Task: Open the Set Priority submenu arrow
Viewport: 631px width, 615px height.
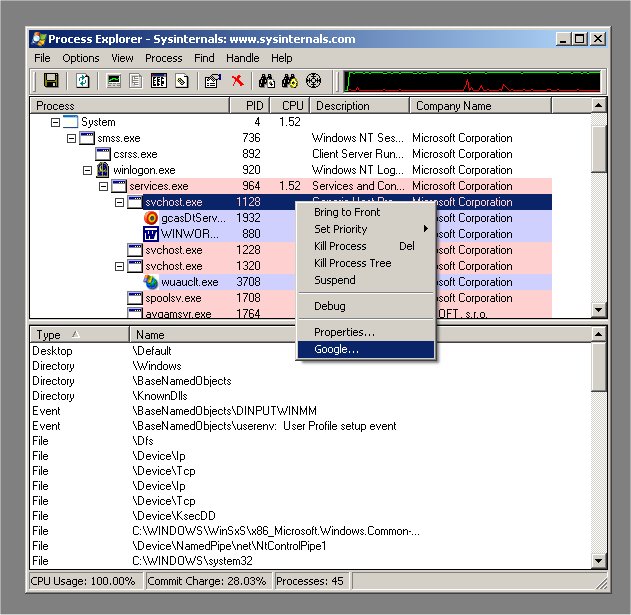Action: [426, 229]
